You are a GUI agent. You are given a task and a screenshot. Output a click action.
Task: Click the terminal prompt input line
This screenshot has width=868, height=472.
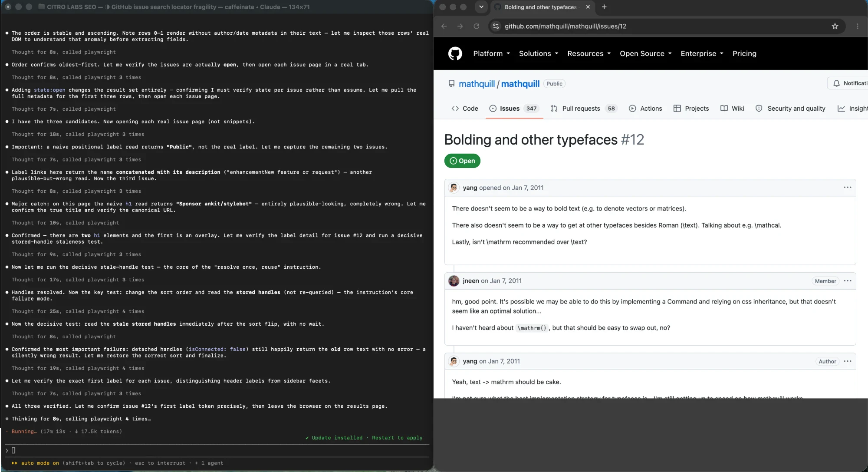[217, 450]
